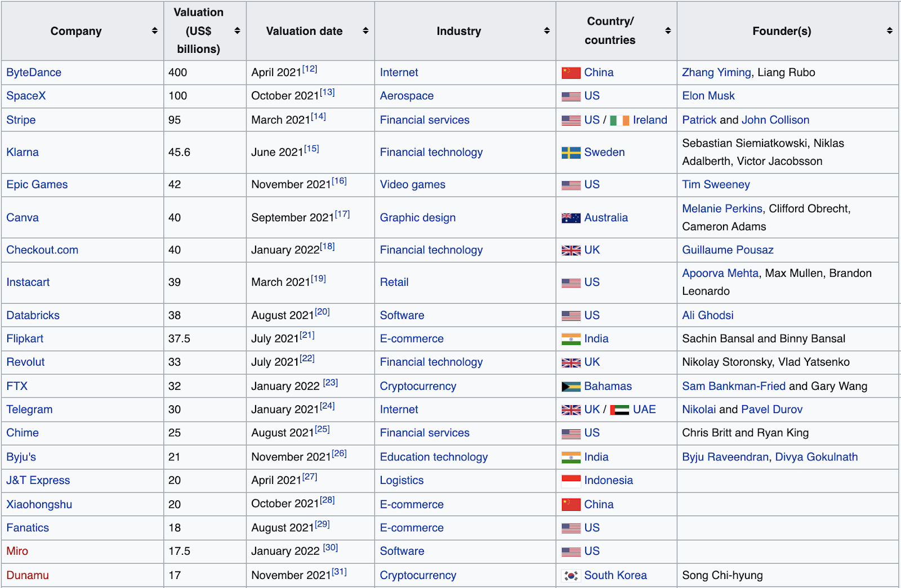Open Education technology industry link
901x588 pixels.
(x=434, y=457)
